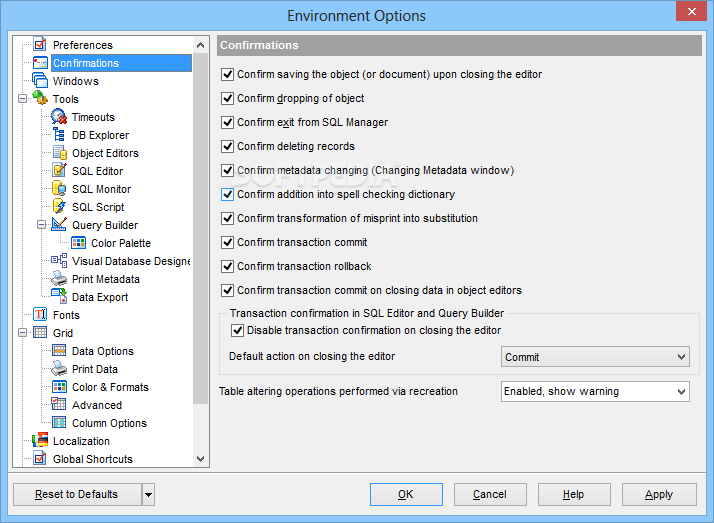Viewport: 714px width, 523px height.
Task: Select Object Editors tree item
Action: tap(105, 153)
